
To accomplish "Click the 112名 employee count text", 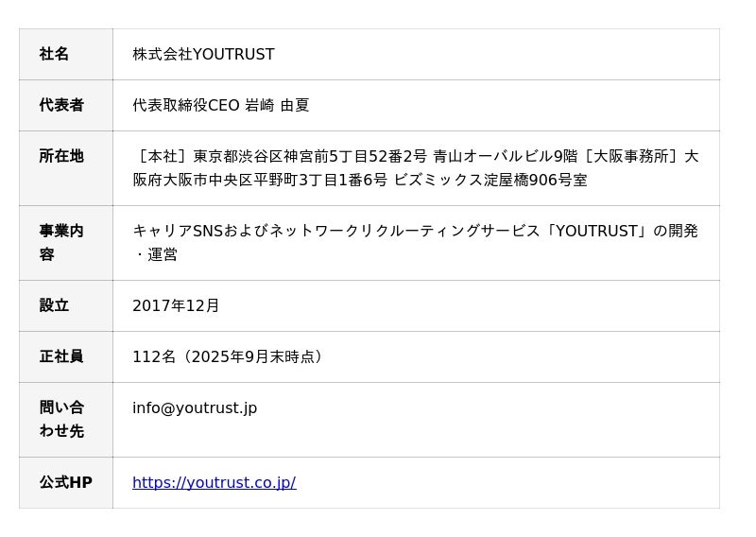I will click(x=154, y=357).
